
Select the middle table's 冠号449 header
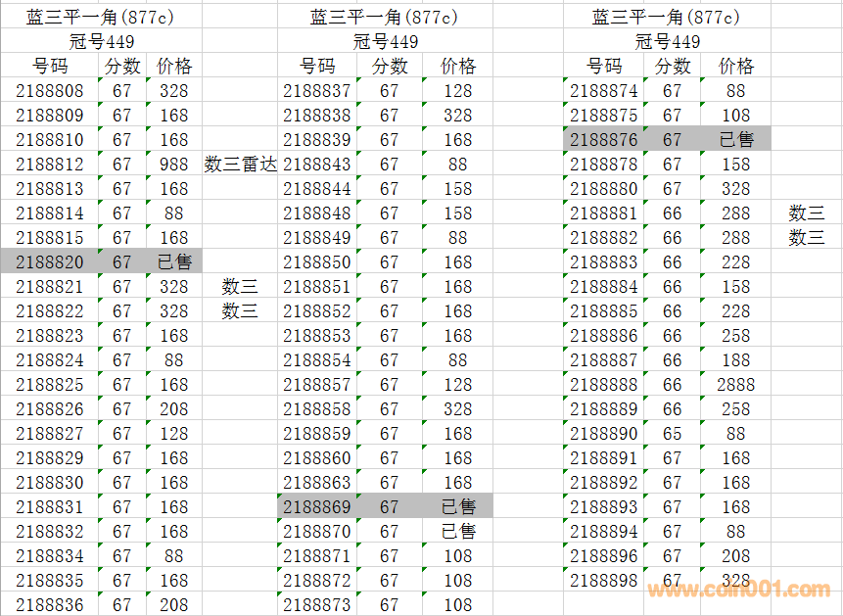385,42
